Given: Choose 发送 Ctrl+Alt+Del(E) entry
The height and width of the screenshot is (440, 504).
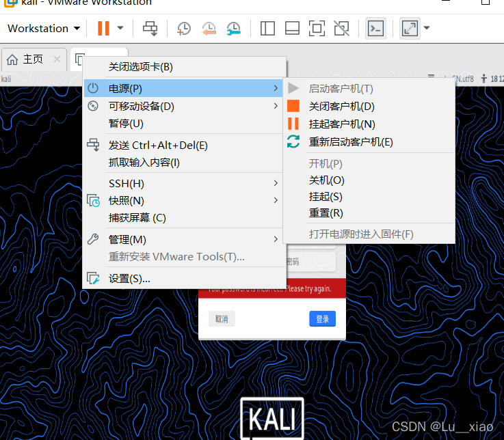Looking at the screenshot, I should click(183, 145).
